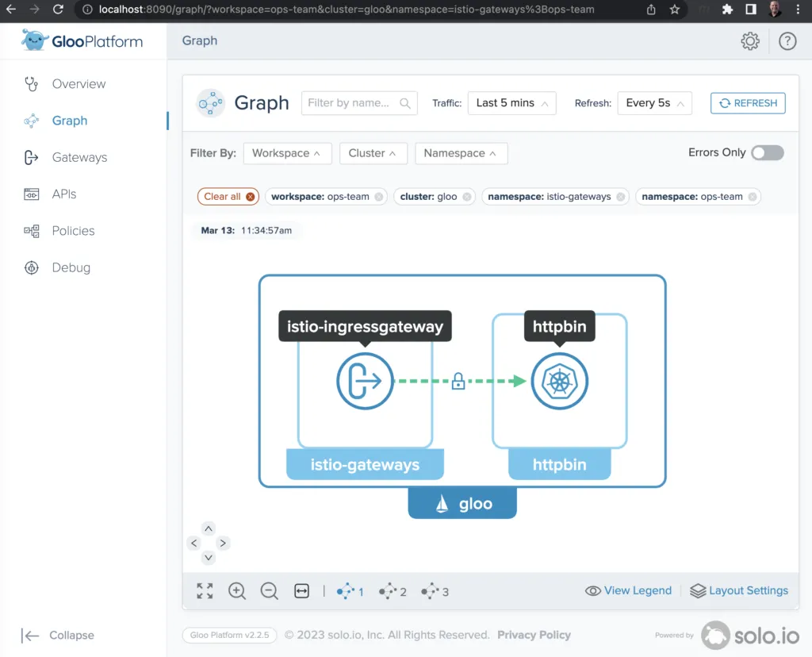Open Policies in the sidebar
The image size is (812, 657).
tap(73, 231)
